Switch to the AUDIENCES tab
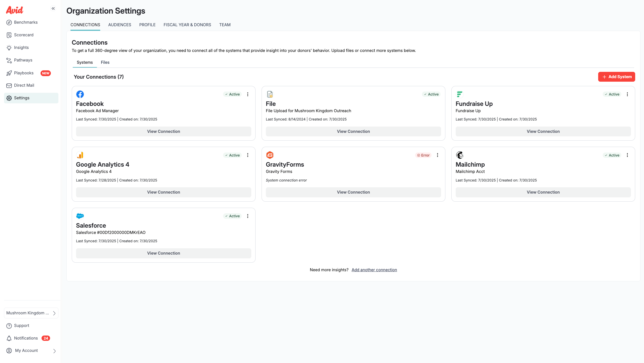 pos(120,25)
